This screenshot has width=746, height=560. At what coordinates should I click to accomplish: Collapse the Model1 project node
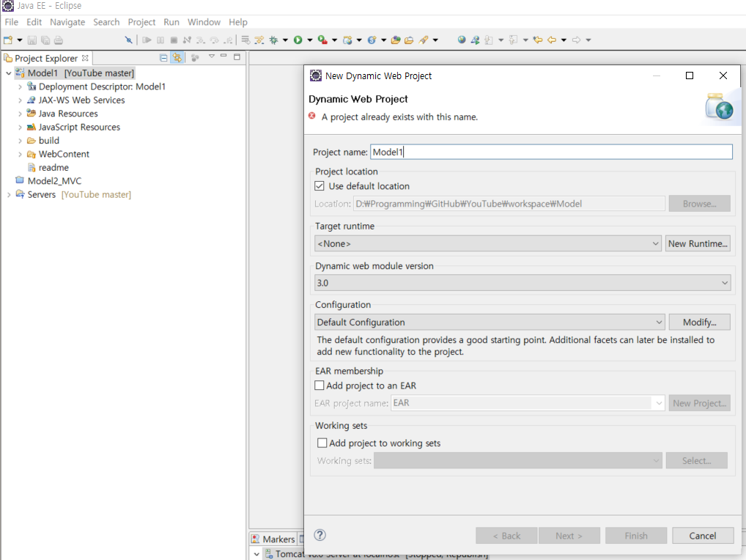coord(9,73)
